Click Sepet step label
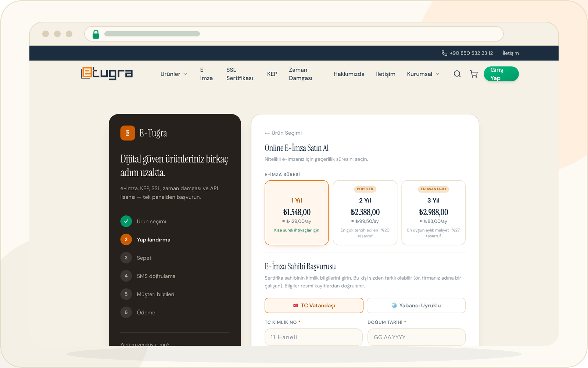The image size is (588, 368). click(x=144, y=258)
